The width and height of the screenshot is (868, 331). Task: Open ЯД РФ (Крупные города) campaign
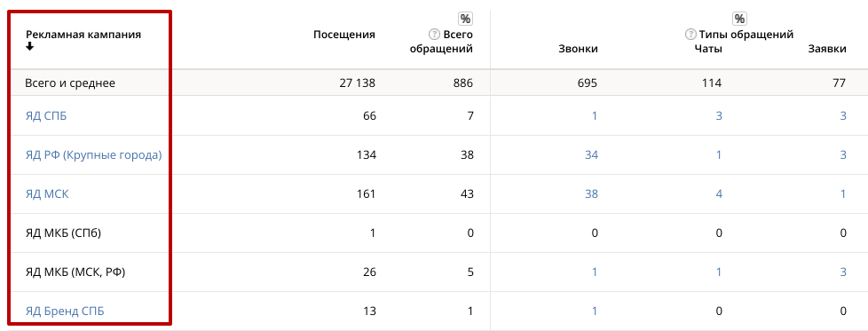[x=93, y=155]
